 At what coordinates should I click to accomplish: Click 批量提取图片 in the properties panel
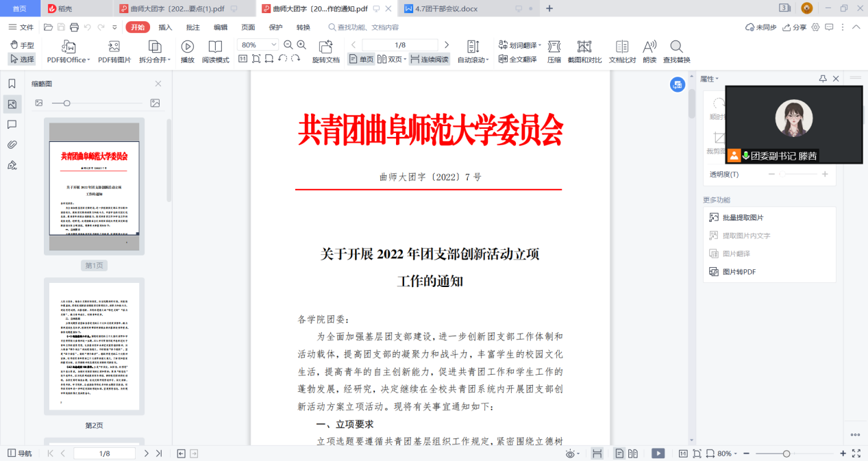[743, 218]
